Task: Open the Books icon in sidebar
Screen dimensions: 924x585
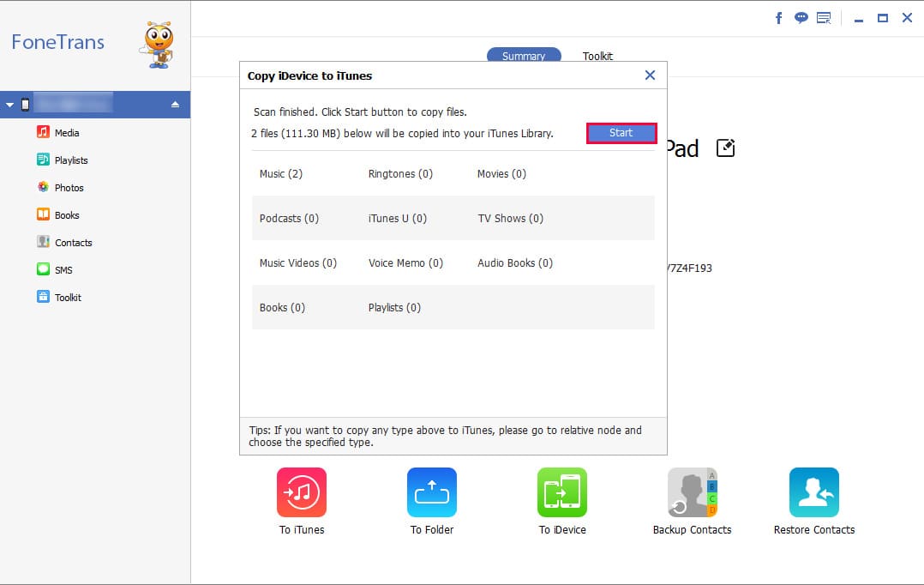Action: (x=43, y=214)
